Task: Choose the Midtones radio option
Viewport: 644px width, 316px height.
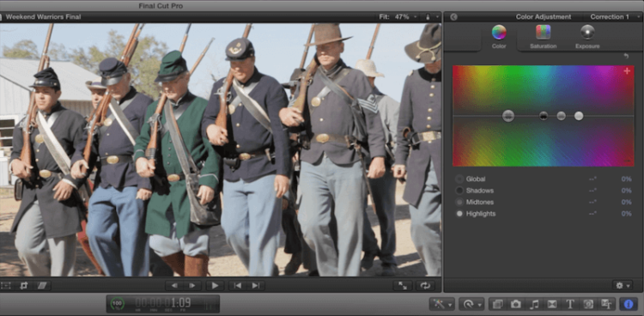Action: (459, 202)
